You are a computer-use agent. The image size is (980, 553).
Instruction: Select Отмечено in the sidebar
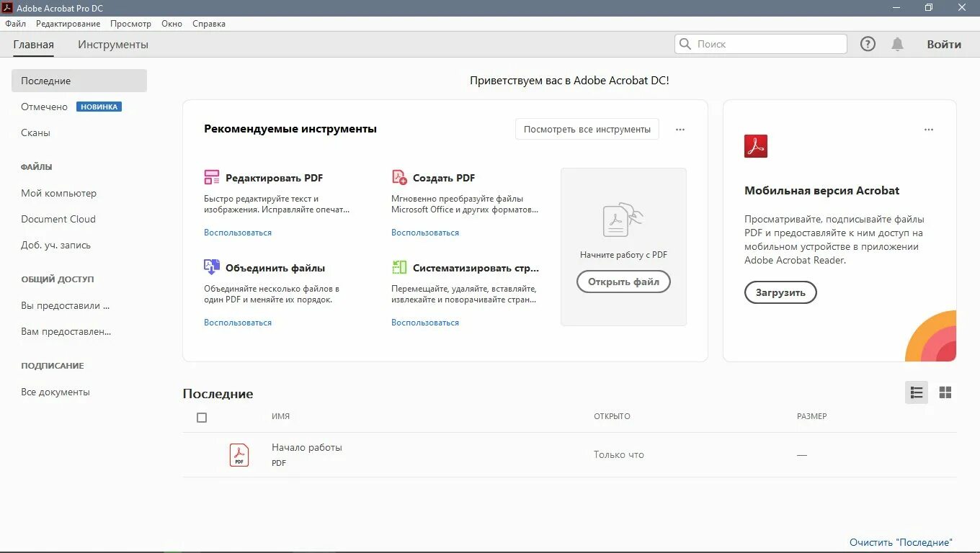(x=44, y=107)
